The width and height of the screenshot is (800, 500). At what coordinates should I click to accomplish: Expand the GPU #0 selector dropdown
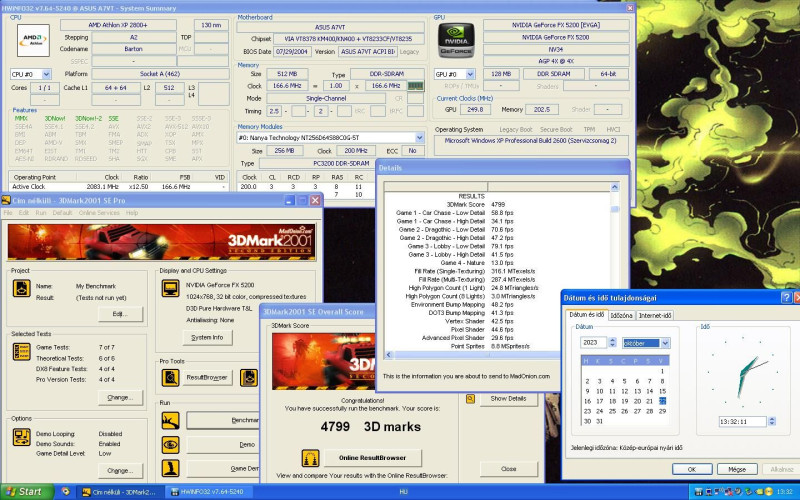pyautogui.click(x=470, y=74)
